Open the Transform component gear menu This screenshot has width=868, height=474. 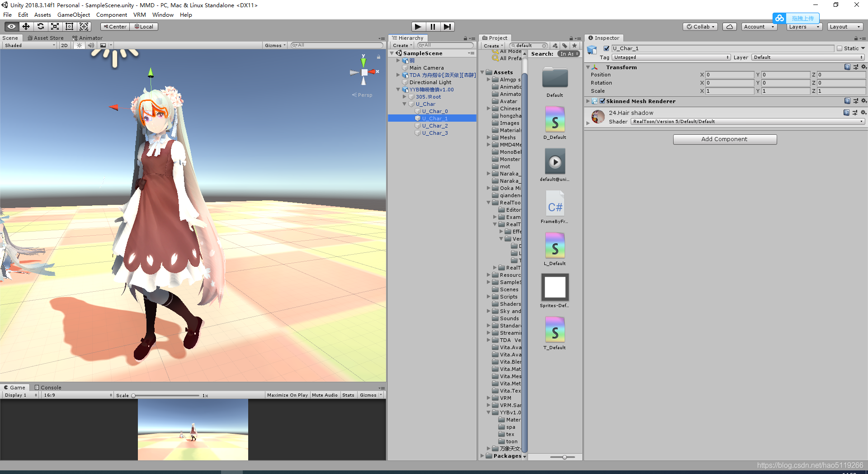pos(864,67)
